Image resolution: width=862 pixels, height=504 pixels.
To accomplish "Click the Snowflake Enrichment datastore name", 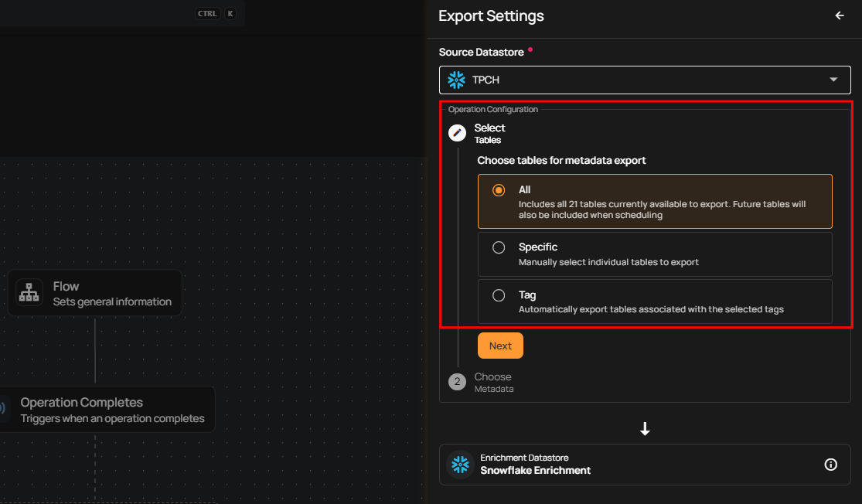I will 535,470.
